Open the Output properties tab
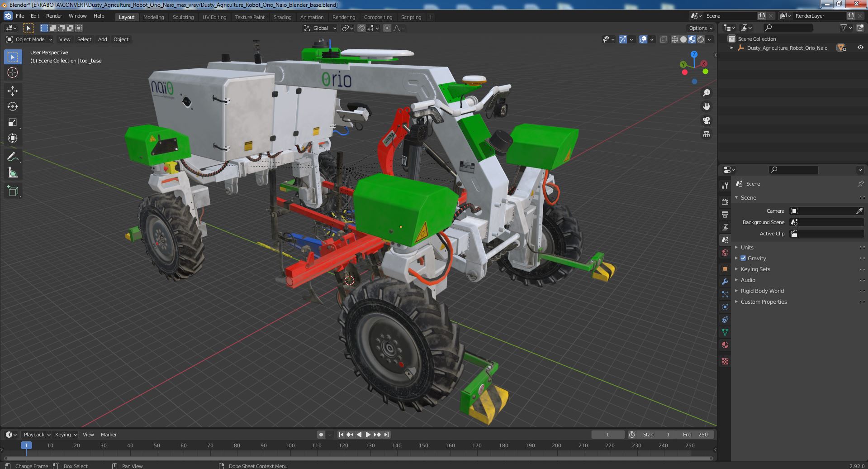The width and height of the screenshot is (868, 469). click(725, 214)
